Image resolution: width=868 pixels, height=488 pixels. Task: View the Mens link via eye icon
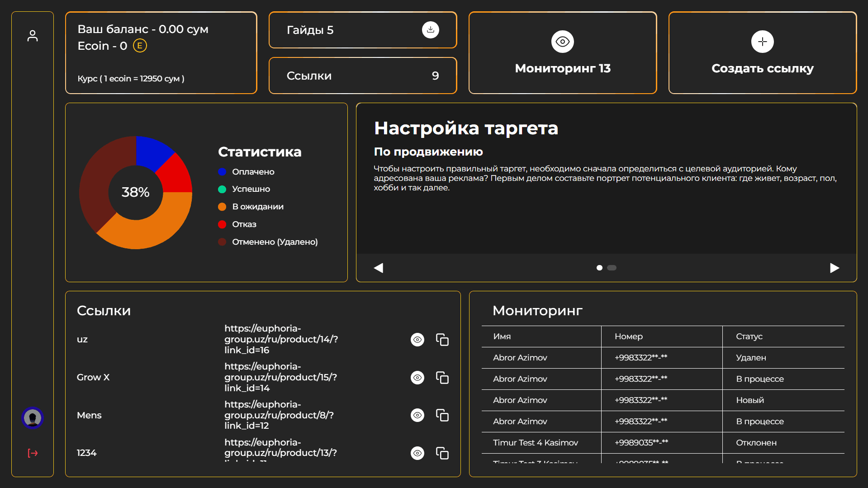point(417,415)
